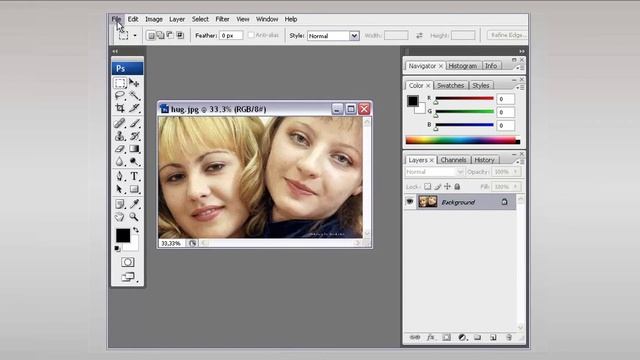Click Add layer style fx button
Viewport: 640px width, 360px height.
point(431,338)
